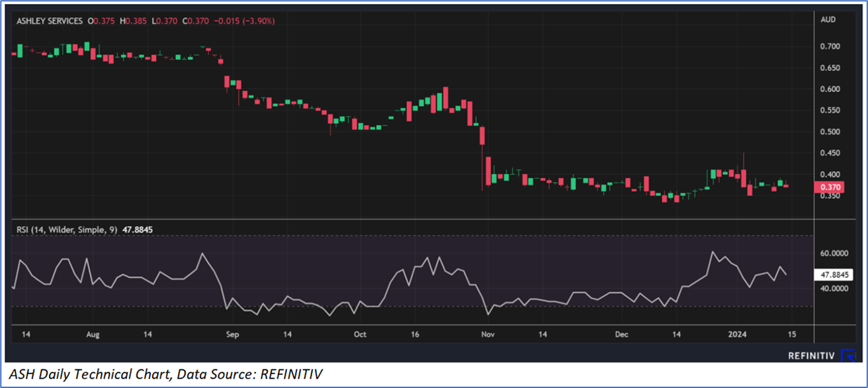Click the 0.500 price axis label
868x388 pixels.
[x=830, y=132]
